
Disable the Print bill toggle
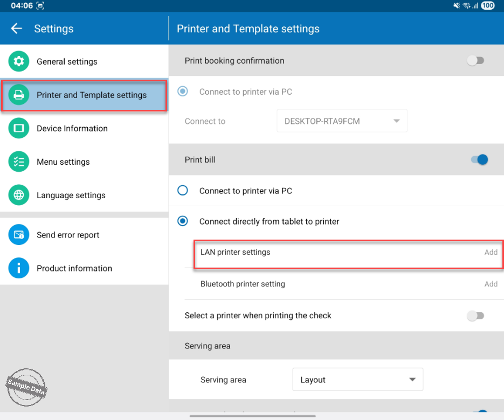click(479, 159)
